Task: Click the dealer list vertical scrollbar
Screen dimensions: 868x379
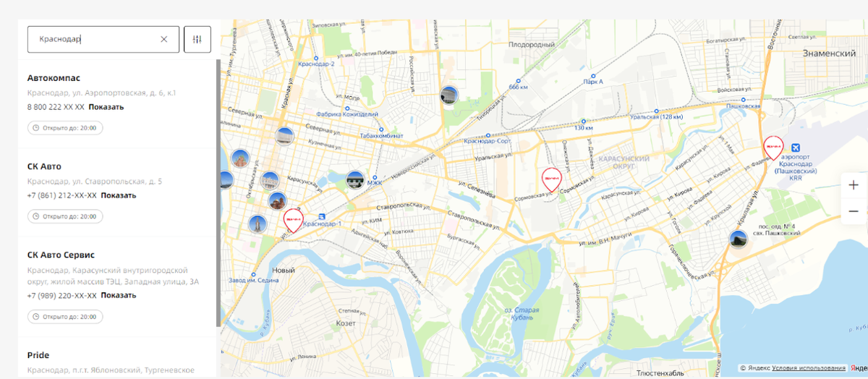Action: pyautogui.click(x=218, y=193)
